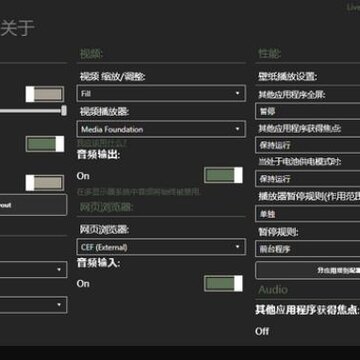Switch off the green toggle in left column
The height and width of the screenshot is (360, 360).
click(45, 144)
